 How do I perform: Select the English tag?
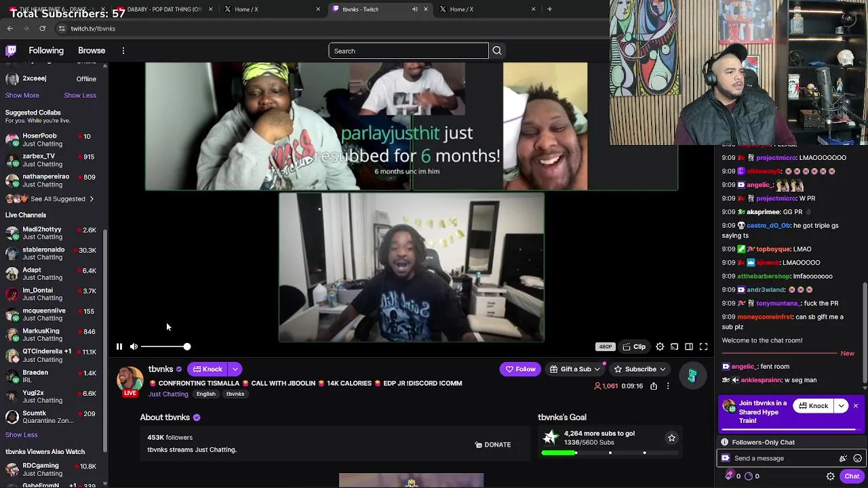coord(205,394)
